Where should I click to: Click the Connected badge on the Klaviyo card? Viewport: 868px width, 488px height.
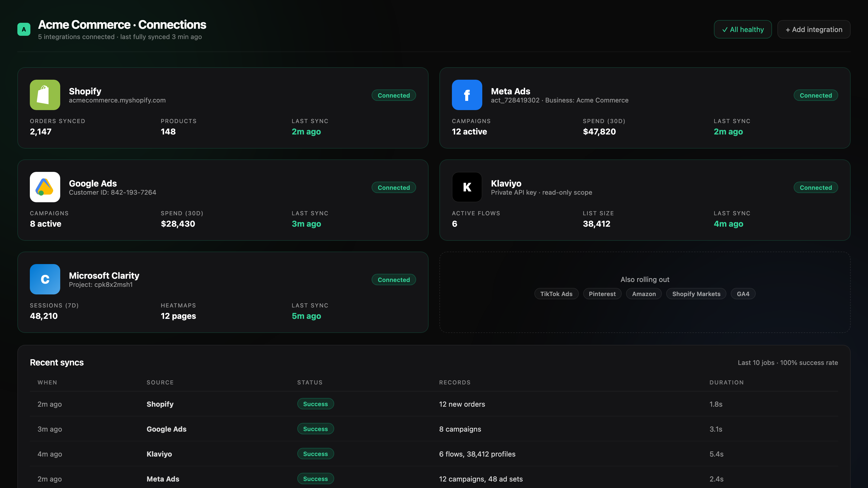click(x=815, y=188)
